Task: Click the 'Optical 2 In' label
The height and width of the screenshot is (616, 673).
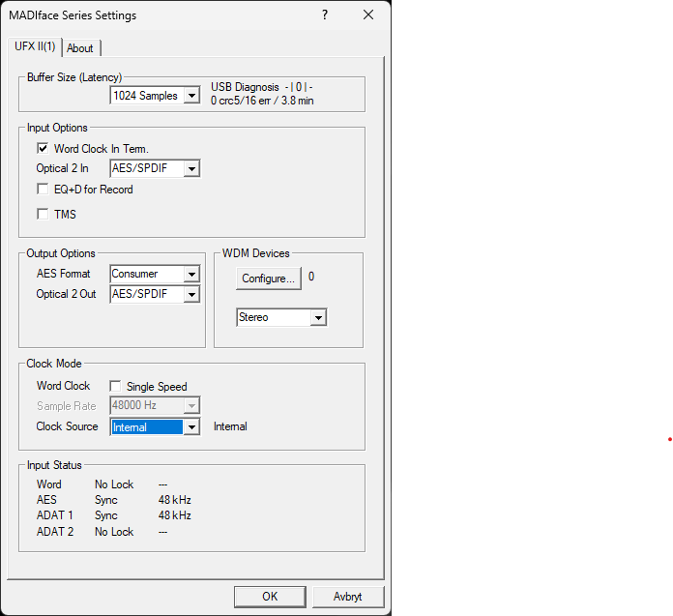Action: tap(62, 168)
